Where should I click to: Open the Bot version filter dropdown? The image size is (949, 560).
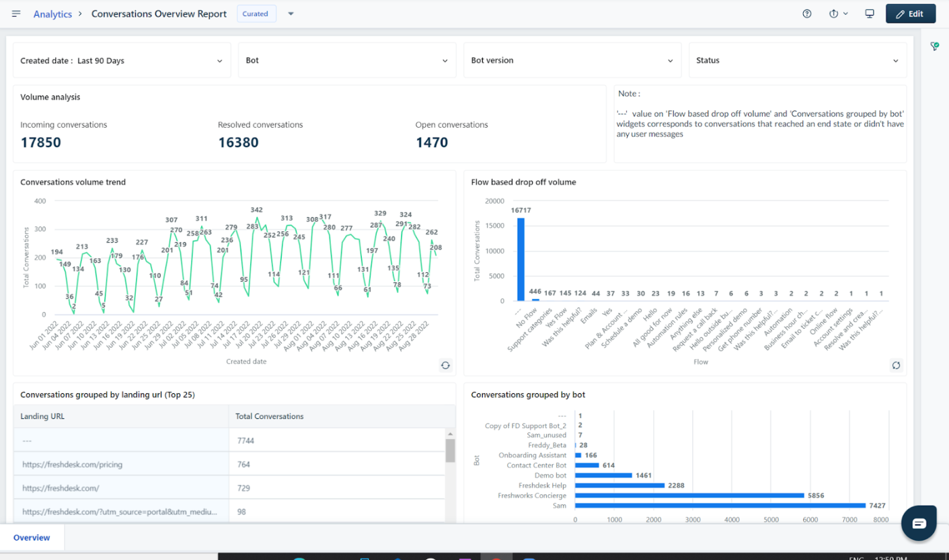point(572,61)
